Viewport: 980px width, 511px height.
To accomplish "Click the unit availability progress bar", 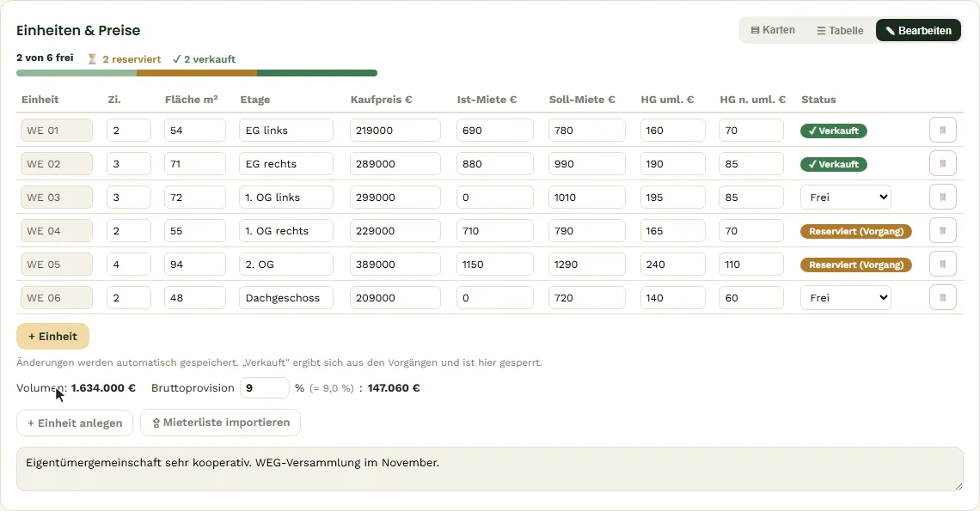I will [x=197, y=73].
